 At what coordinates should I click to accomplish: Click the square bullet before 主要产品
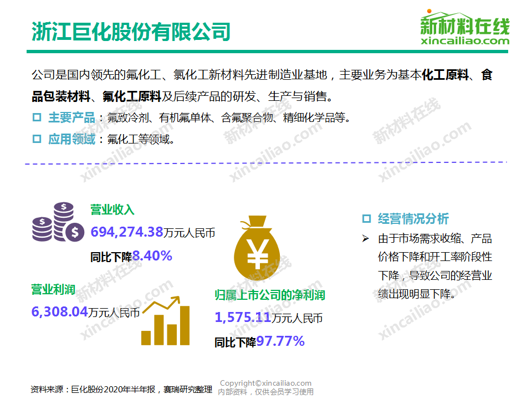(x=37, y=117)
